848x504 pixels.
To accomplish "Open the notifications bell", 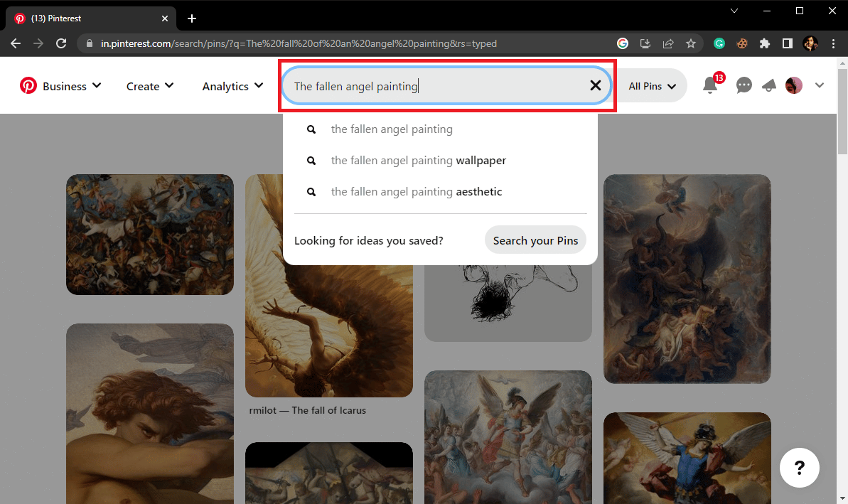I will pos(711,85).
